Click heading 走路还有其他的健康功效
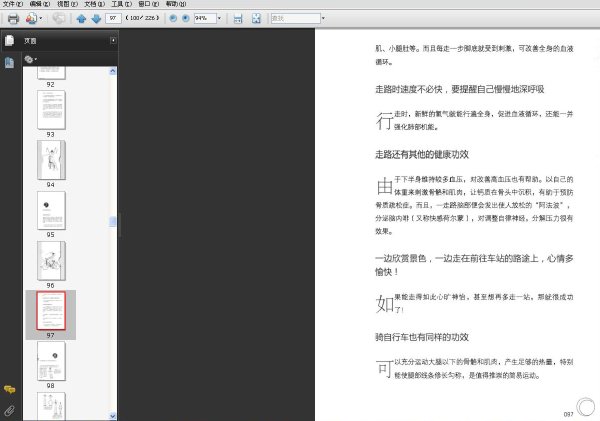 point(422,154)
